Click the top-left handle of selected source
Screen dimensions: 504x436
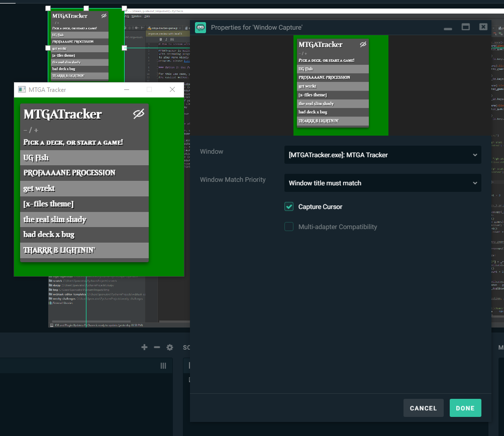48,9
